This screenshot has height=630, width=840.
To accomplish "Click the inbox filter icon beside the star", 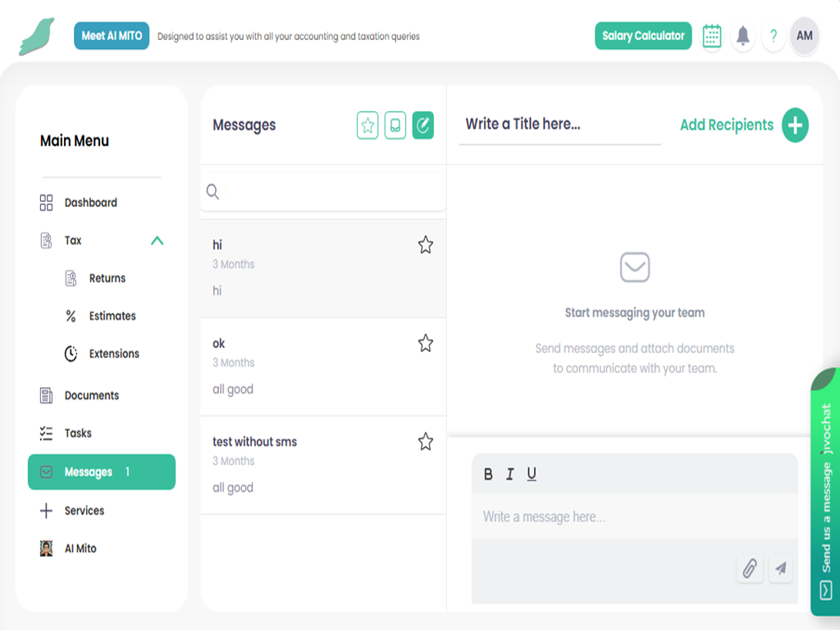I will coord(395,125).
